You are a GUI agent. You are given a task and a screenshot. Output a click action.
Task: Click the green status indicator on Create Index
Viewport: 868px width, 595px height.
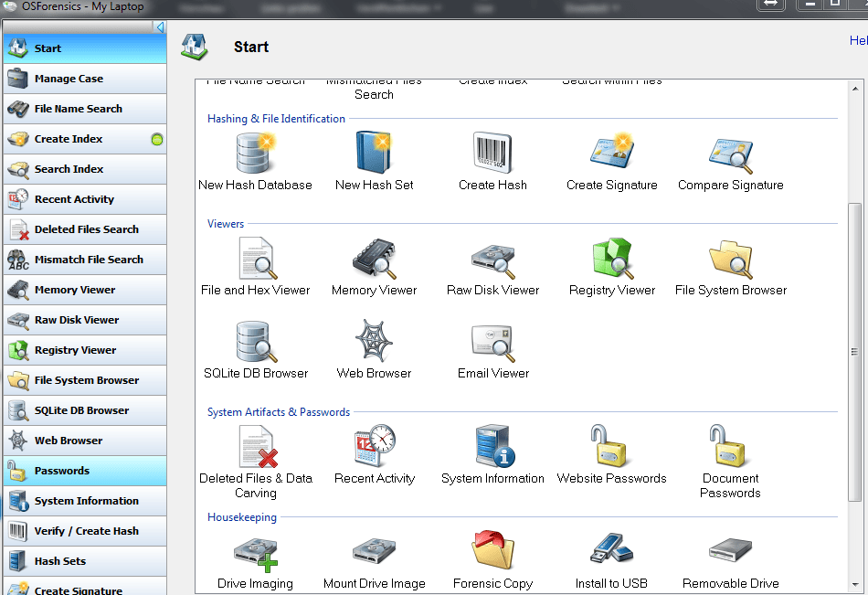click(x=157, y=140)
